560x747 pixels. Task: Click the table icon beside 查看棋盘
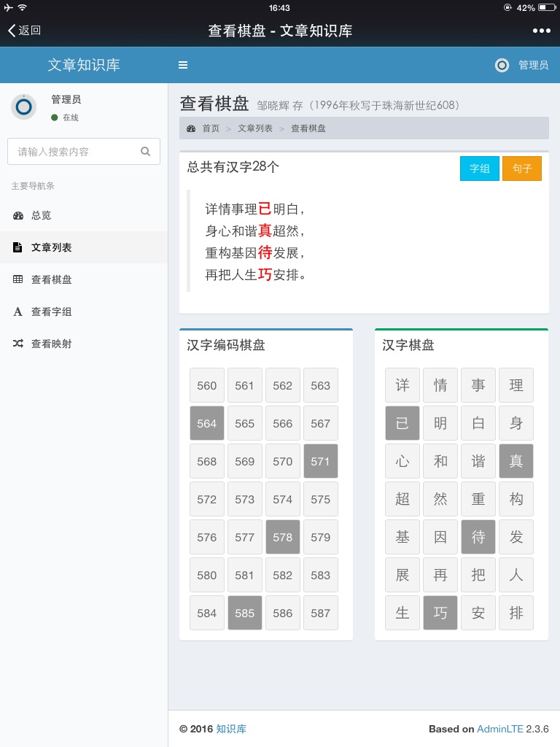click(x=18, y=279)
